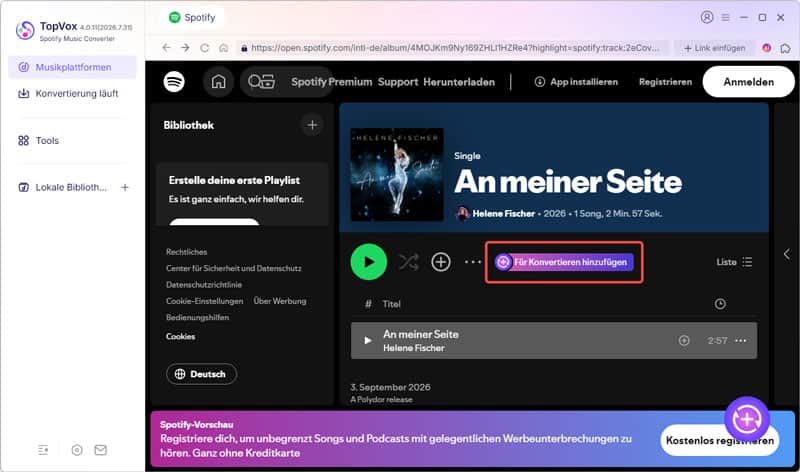The height and width of the screenshot is (472, 800).
Task: Open Lokale Bibliothek in sidebar
Action: tap(63, 187)
